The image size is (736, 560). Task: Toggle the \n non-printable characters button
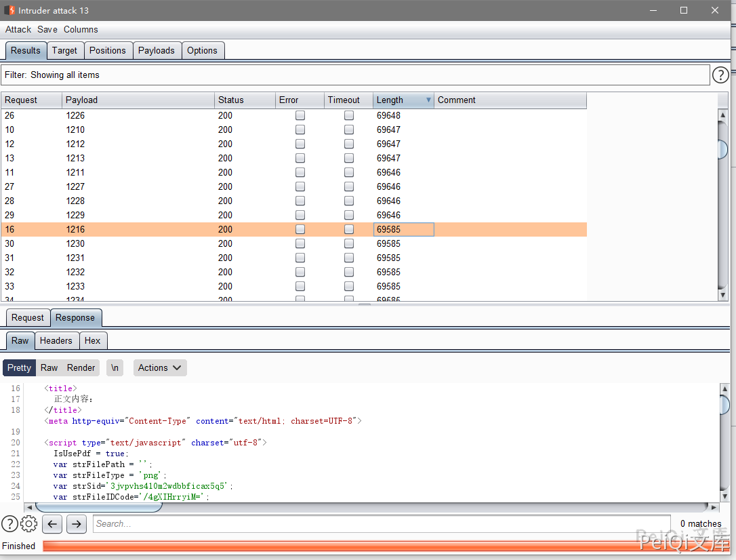[115, 367]
